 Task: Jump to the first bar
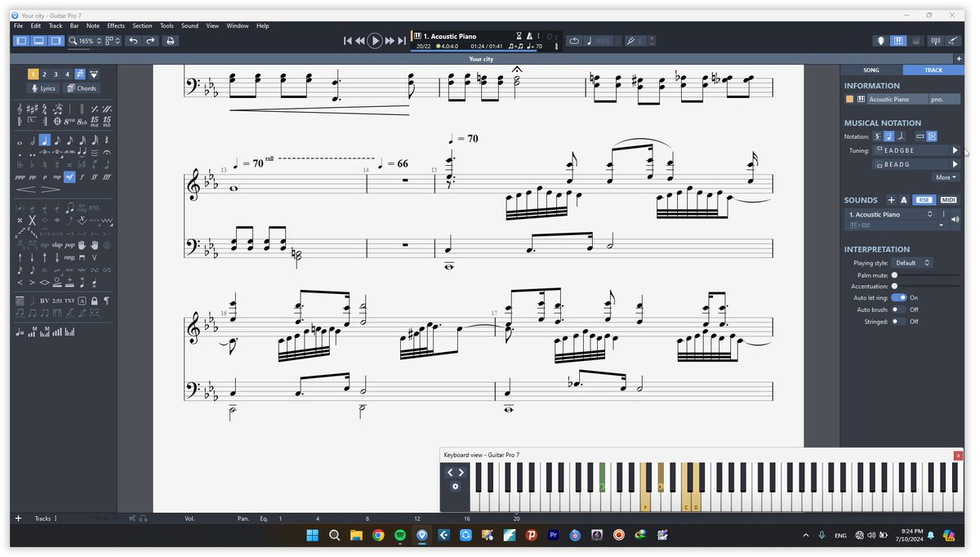coord(347,41)
